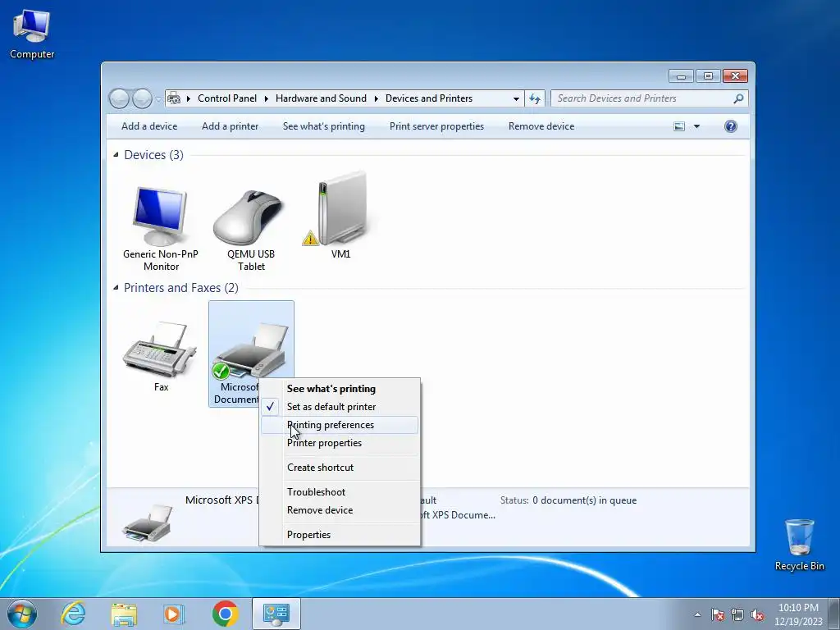840x630 pixels.
Task: Select the VM1 device icon
Action: click(x=340, y=216)
